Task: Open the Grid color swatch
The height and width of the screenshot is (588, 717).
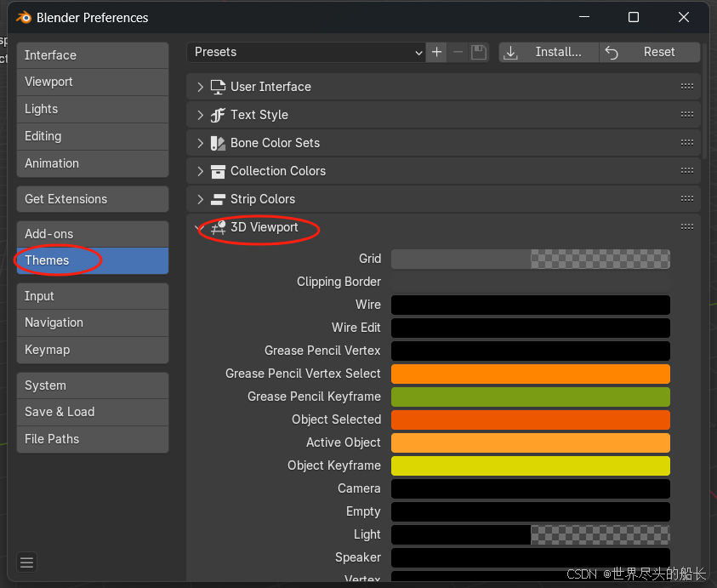Action: 531,259
